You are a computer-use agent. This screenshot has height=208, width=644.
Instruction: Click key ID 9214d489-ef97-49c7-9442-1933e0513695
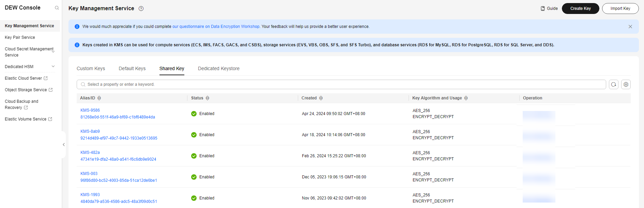coord(119,138)
